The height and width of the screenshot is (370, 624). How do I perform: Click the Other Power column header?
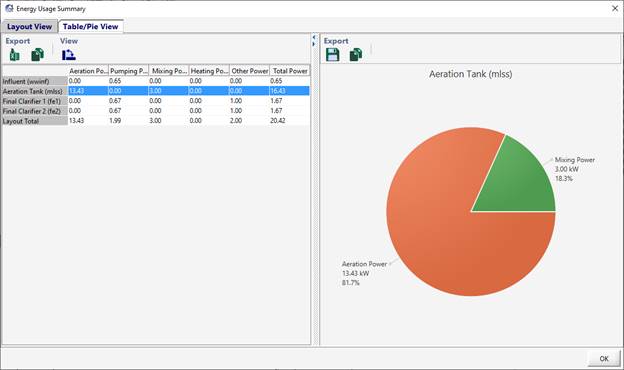pyautogui.click(x=250, y=71)
